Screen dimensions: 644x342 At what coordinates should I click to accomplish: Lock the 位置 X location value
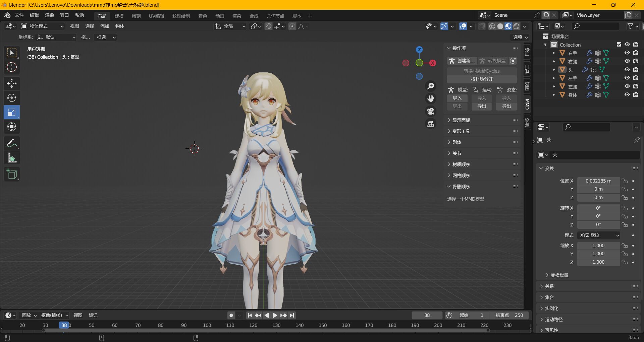click(x=625, y=181)
